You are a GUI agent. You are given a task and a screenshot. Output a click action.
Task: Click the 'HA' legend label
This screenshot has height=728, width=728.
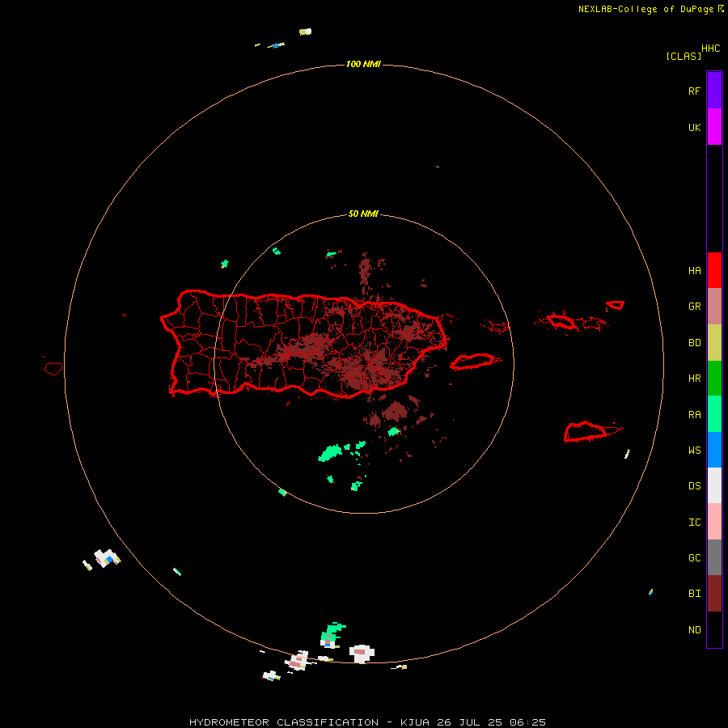[x=694, y=271]
